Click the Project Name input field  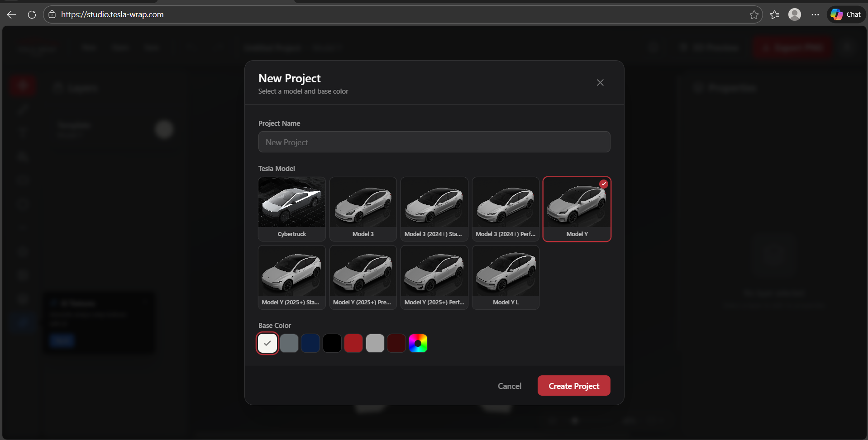(434, 142)
